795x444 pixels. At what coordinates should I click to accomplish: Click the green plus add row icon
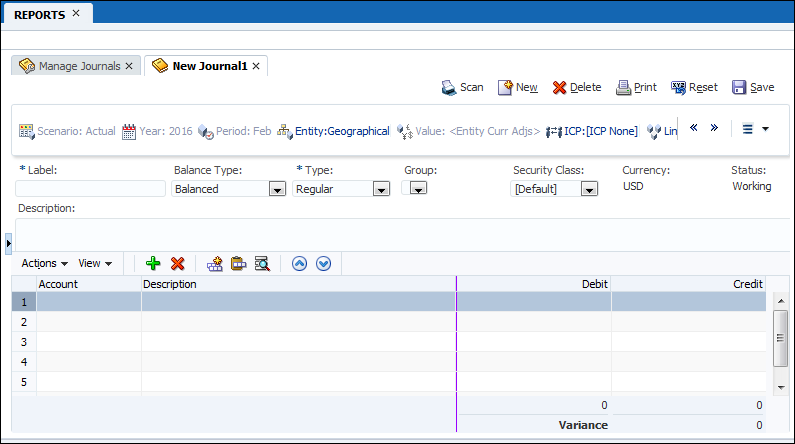[x=153, y=263]
